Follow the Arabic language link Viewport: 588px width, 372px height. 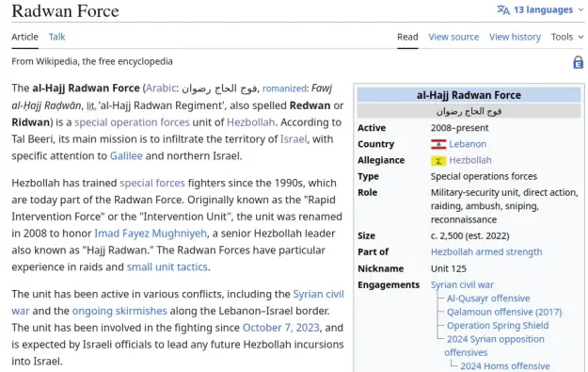click(x=161, y=89)
